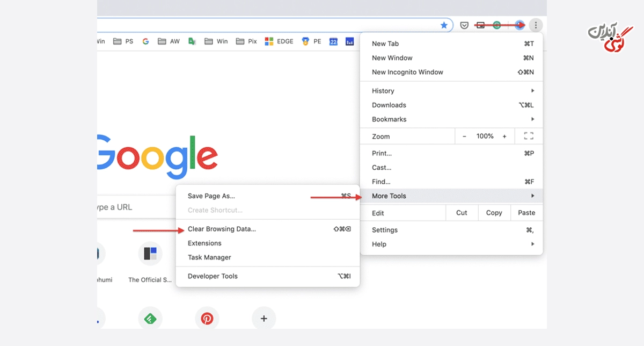Open a New Incognito Window
644x346 pixels.
[x=451, y=72]
